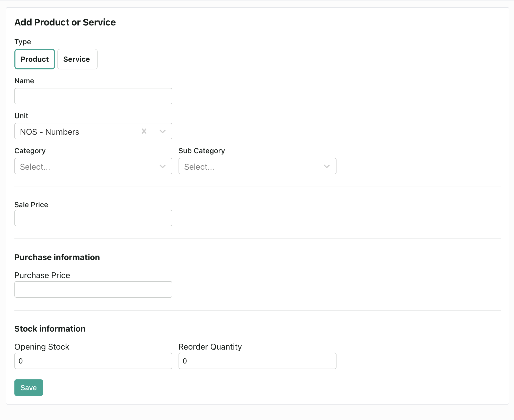Click the Category field chevron icon
Image resolution: width=514 pixels, height=420 pixels.
coord(162,166)
